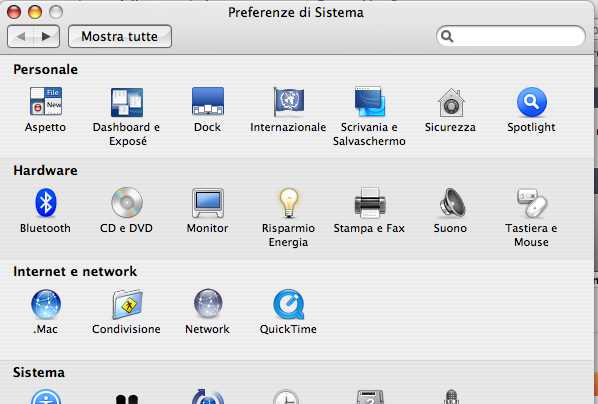Open the Sicurezza house icon
598x404 pixels.
[451, 102]
